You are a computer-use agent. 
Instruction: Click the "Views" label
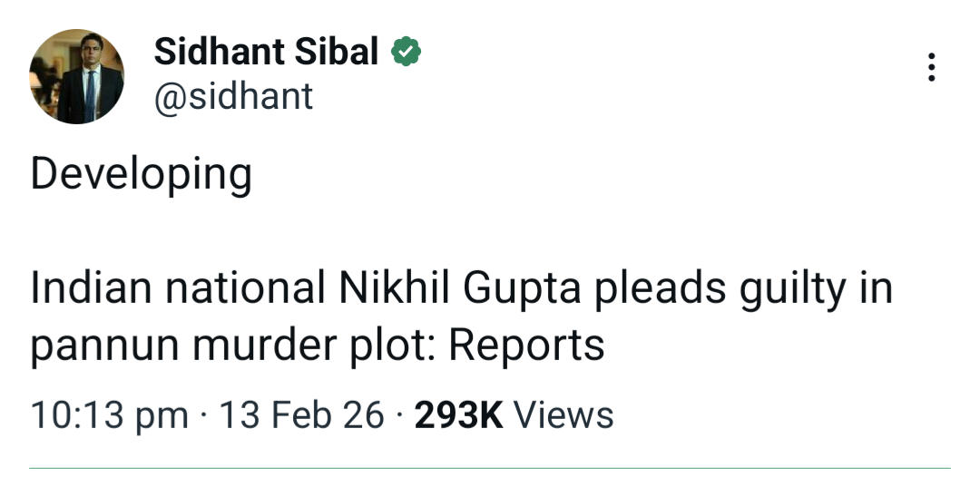pyautogui.click(x=563, y=415)
